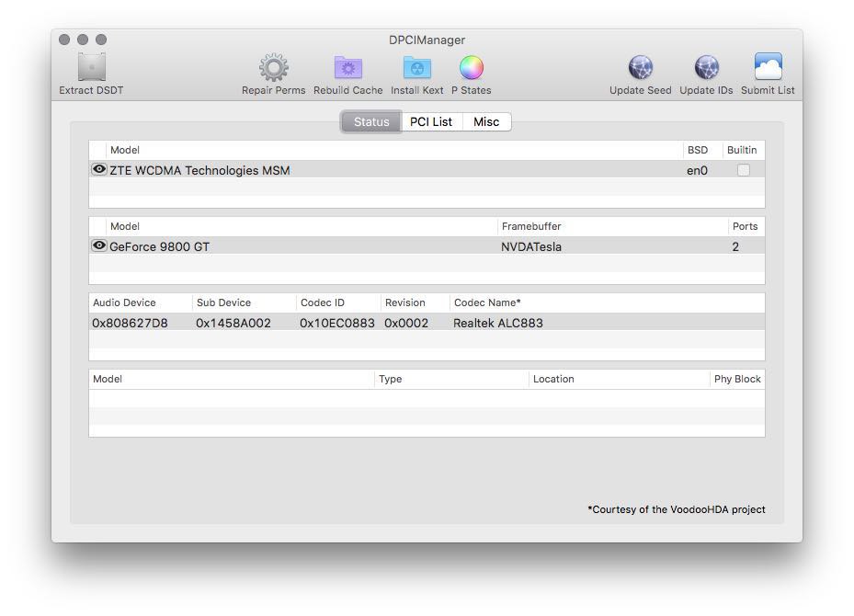Run Repair Perms gear icon
The height and width of the screenshot is (616, 854).
pyautogui.click(x=273, y=67)
